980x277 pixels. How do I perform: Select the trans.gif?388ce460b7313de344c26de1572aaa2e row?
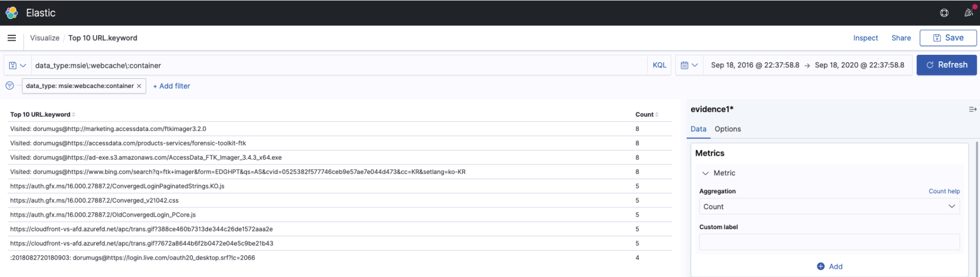[340, 229]
